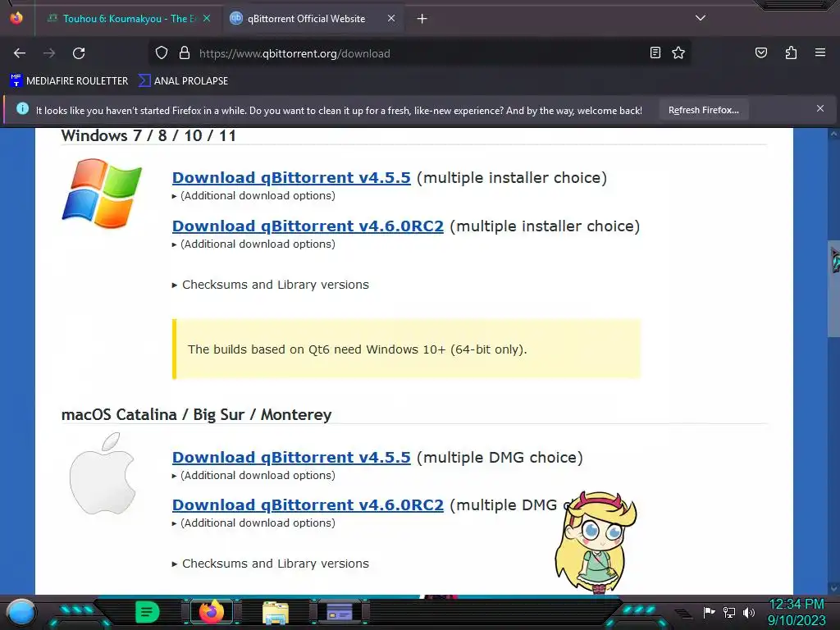
Task: Open the green notes app in taskbar
Action: click(x=148, y=612)
